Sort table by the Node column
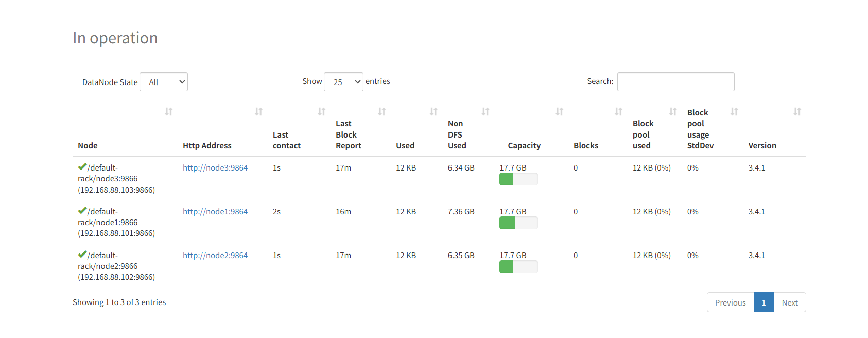Image resolution: width=868 pixels, height=338 pixels. click(168, 112)
